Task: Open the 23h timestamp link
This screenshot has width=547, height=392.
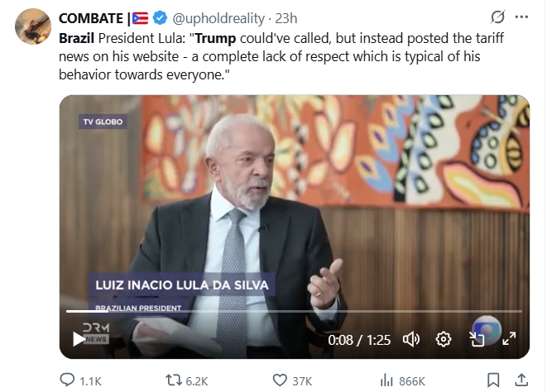Action: (x=286, y=18)
